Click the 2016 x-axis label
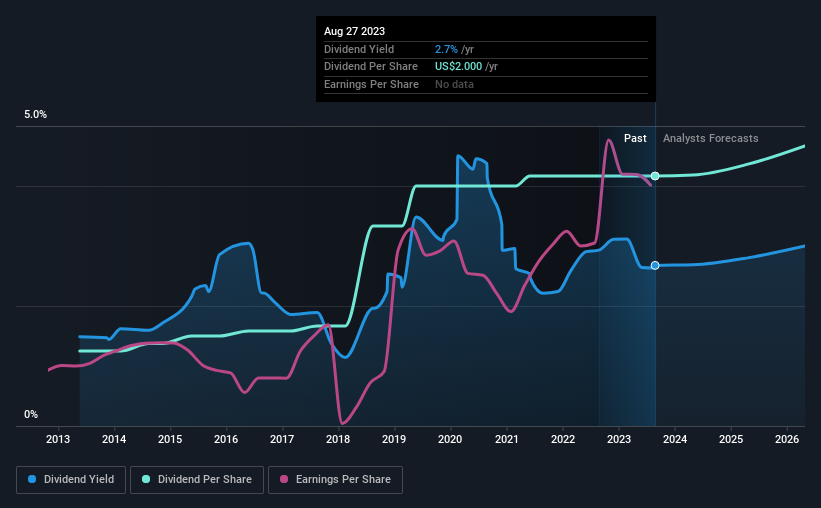The image size is (821, 508). click(x=226, y=439)
